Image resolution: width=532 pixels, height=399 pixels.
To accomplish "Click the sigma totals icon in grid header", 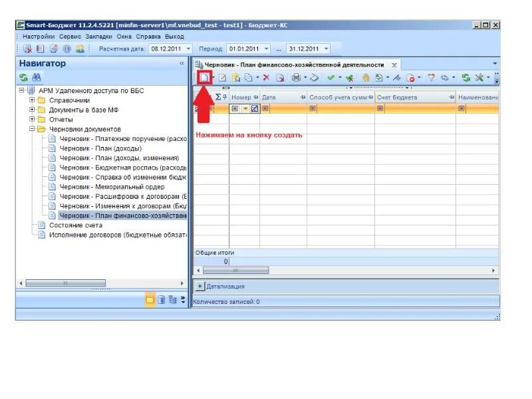I will [218, 97].
